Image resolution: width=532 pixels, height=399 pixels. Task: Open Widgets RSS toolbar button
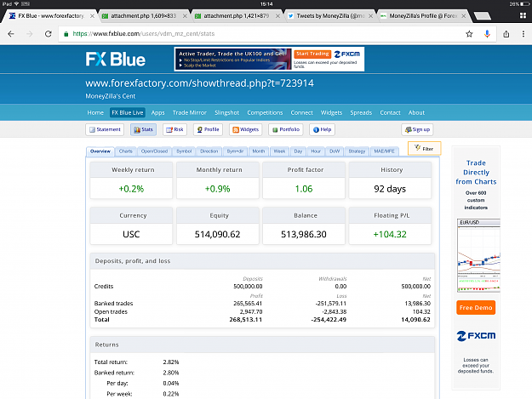click(x=246, y=129)
